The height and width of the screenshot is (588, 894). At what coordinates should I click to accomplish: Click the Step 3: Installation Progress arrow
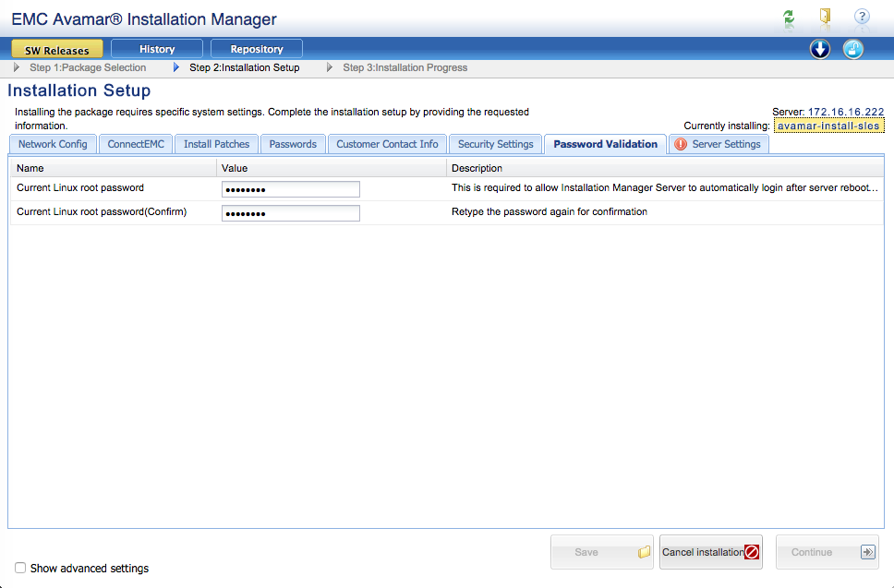[x=330, y=67]
